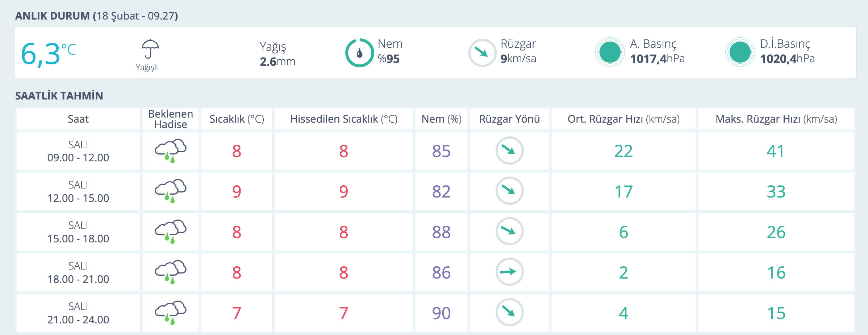The width and height of the screenshot is (868, 335).
Task: Click the SAATLİK TAHMİN section heading
Action: pos(59,96)
